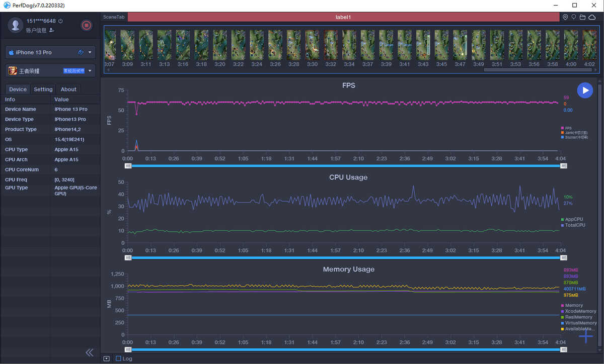The image size is (604, 364).
Task: Click the CPU Type value Apple A15
Action: click(66, 149)
